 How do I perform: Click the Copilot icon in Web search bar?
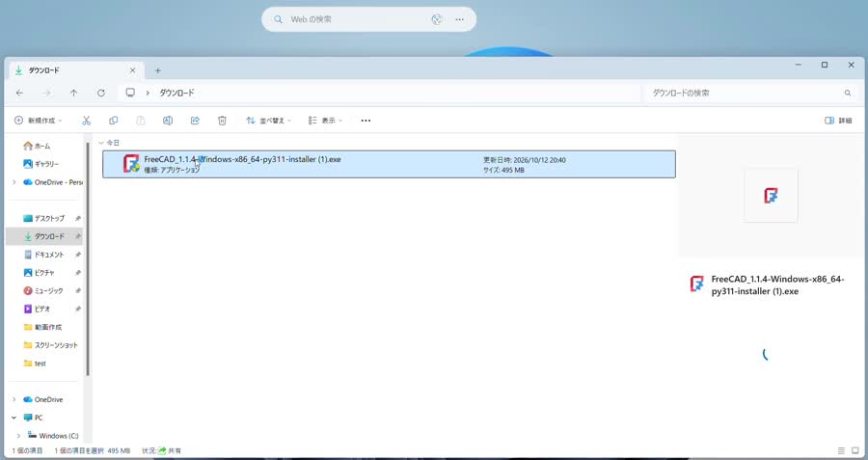437,19
